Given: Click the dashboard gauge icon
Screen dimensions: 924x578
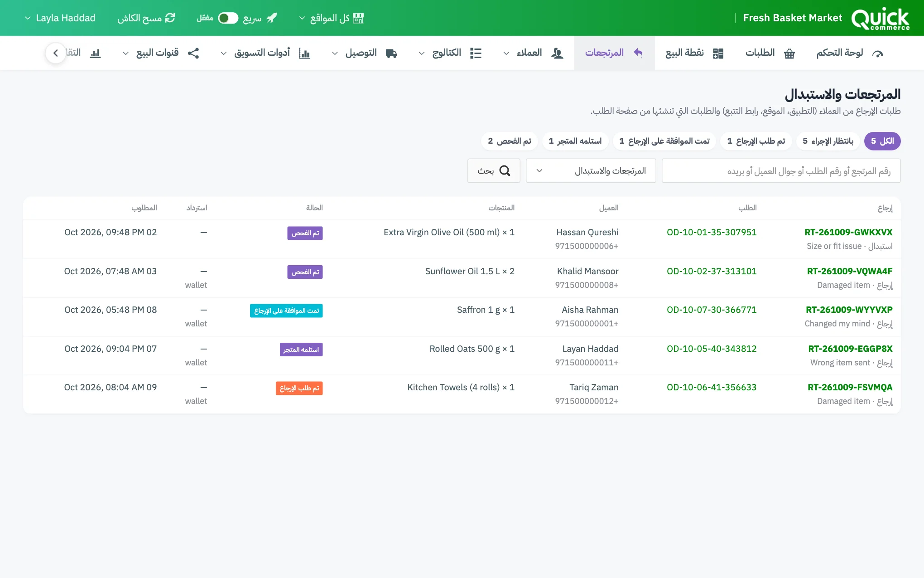Looking at the screenshot, I should click(x=878, y=53).
